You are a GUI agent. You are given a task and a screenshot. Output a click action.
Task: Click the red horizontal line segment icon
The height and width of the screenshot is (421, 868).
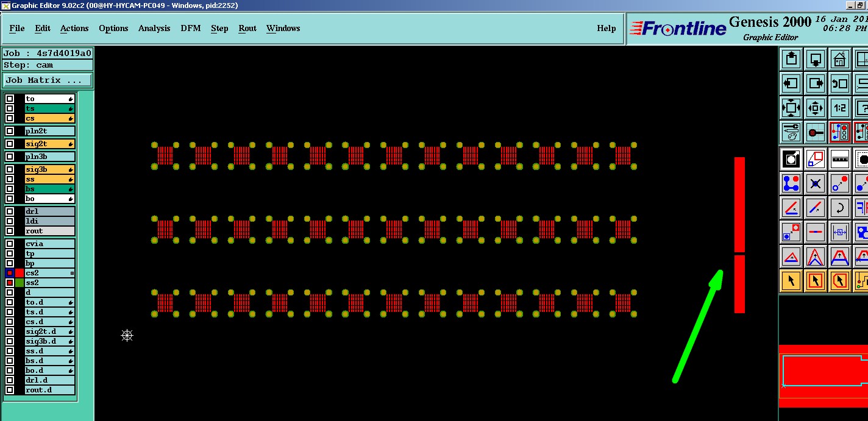pyautogui.click(x=816, y=232)
